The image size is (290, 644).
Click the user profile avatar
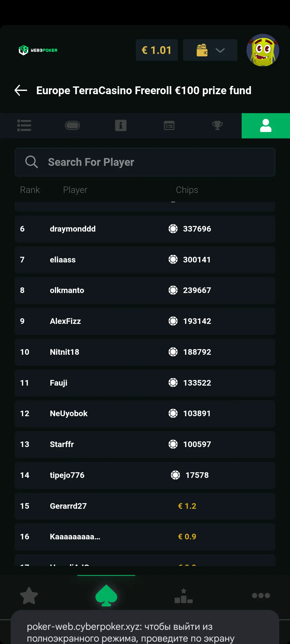point(263,50)
